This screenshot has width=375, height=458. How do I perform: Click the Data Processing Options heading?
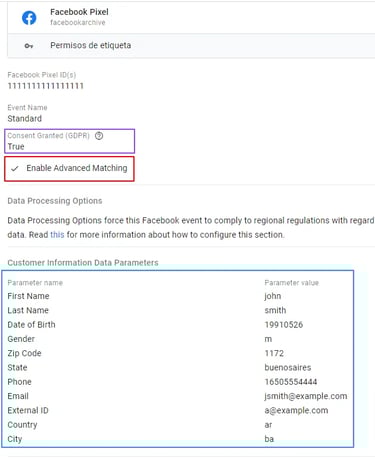click(55, 201)
